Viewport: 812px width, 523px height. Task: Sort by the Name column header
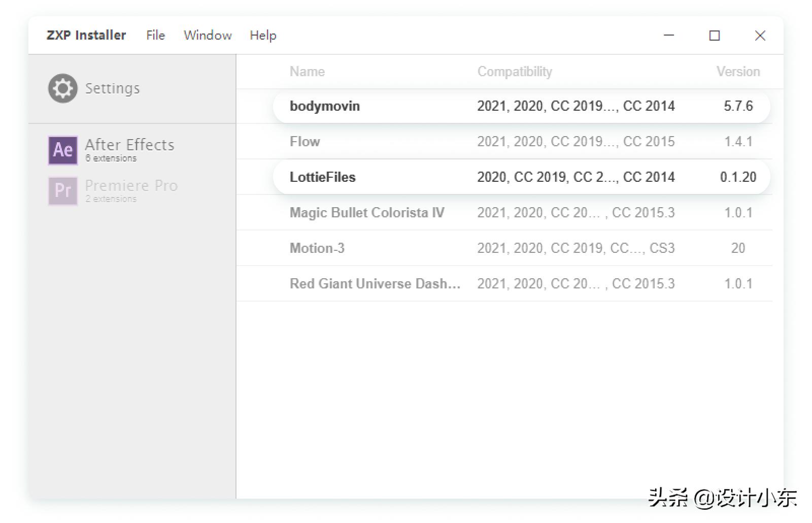coord(307,72)
